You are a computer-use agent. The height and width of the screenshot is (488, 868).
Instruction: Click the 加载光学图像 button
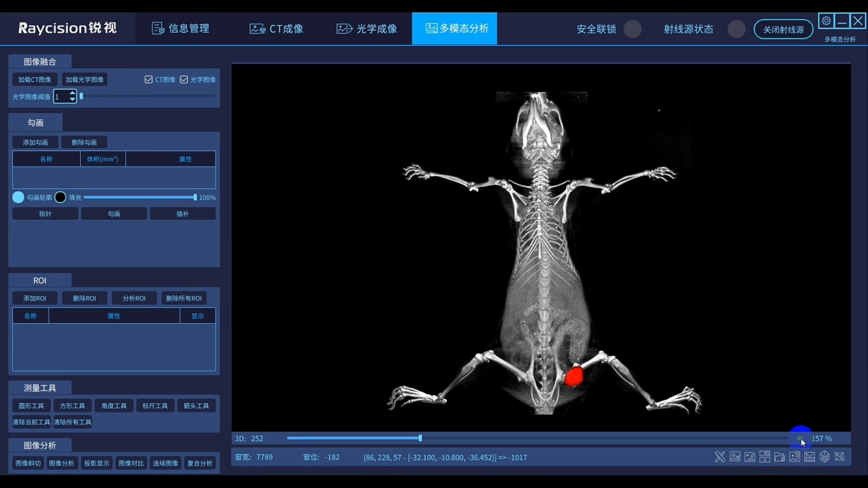pyautogui.click(x=85, y=80)
